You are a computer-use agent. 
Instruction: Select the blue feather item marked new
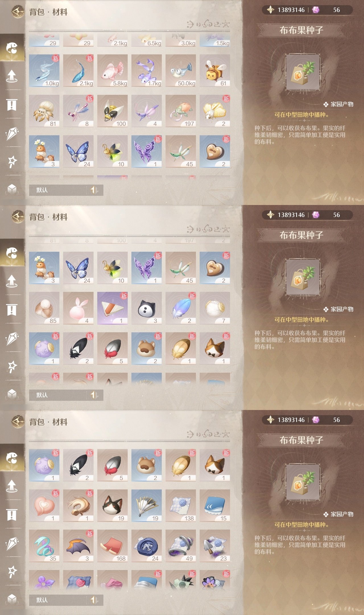click(181, 308)
